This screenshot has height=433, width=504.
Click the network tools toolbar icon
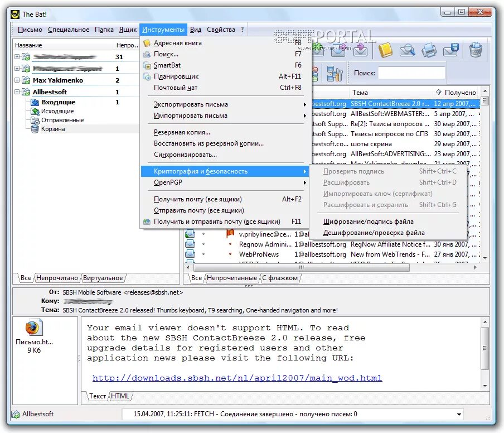click(335, 73)
